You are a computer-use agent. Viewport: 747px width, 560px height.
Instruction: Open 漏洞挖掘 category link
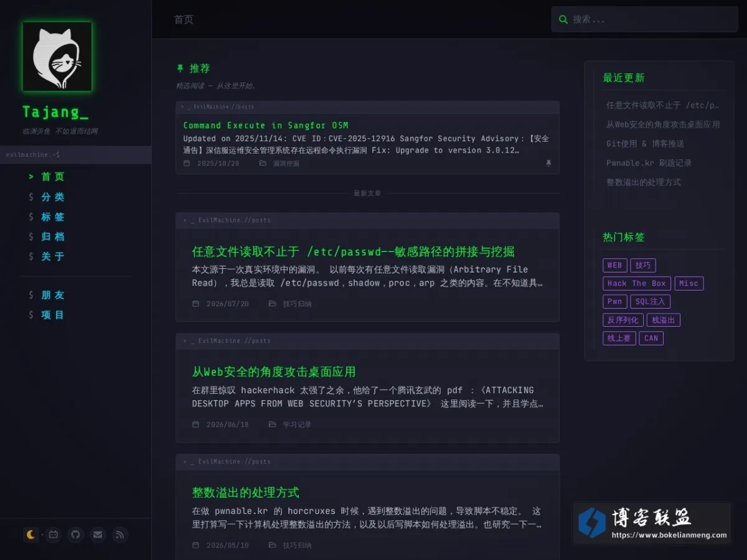point(286,163)
